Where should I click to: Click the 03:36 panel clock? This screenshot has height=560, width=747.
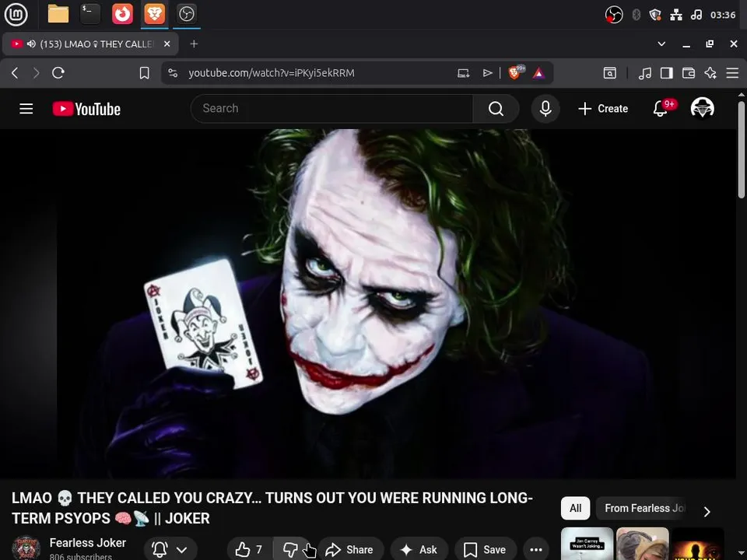click(x=723, y=15)
